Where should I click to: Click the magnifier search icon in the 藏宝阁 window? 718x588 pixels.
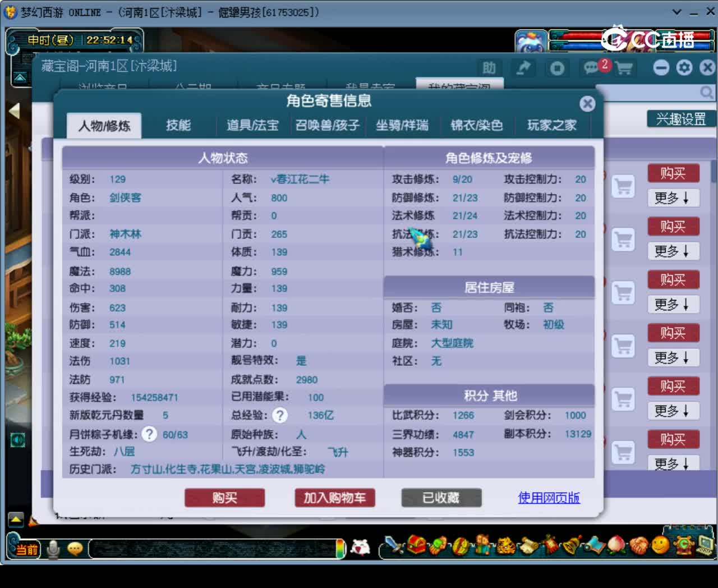click(707, 91)
